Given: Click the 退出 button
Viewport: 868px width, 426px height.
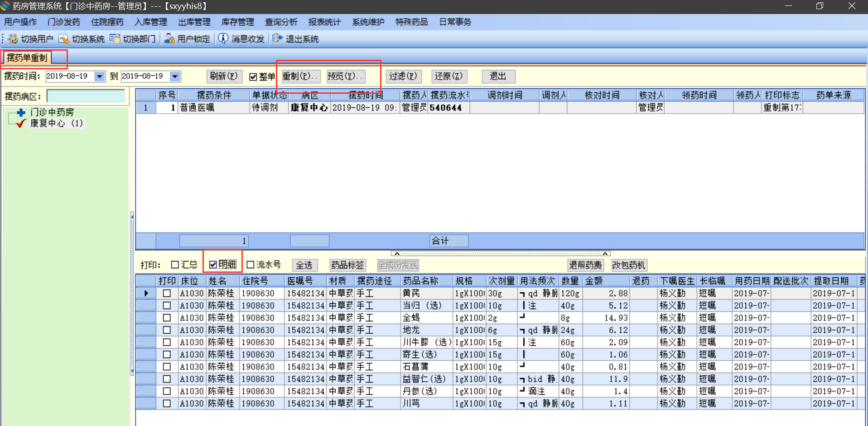Looking at the screenshot, I should pos(498,76).
